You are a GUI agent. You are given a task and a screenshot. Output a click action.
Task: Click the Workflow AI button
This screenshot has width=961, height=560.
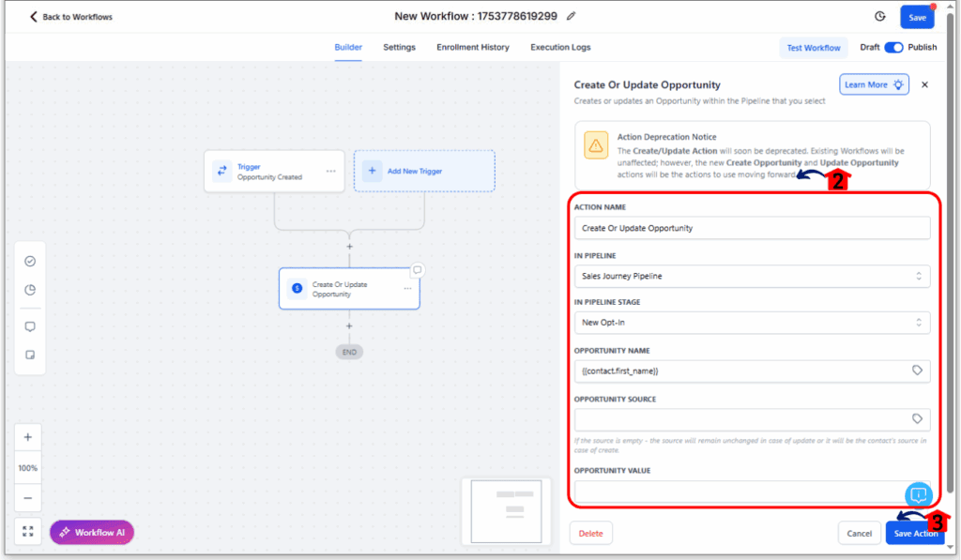click(x=92, y=532)
